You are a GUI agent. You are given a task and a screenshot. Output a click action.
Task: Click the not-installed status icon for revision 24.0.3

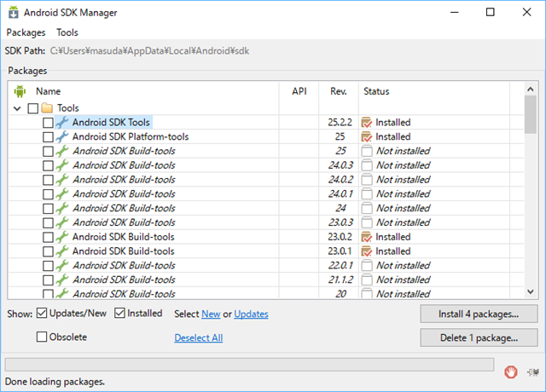pos(367,165)
